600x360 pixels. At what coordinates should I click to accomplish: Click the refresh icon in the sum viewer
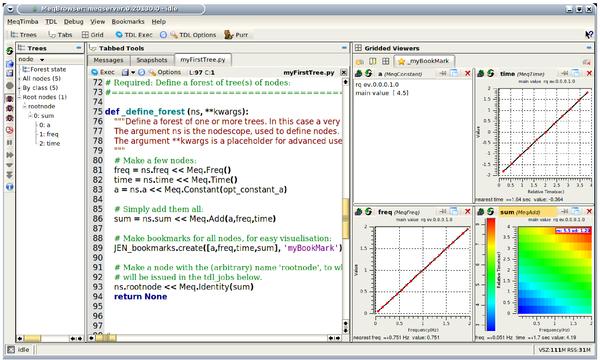click(491, 211)
